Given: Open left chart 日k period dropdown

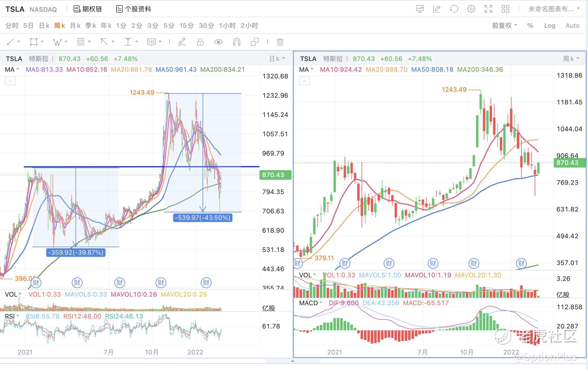Looking at the screenshot, I should tap(277, 59).
